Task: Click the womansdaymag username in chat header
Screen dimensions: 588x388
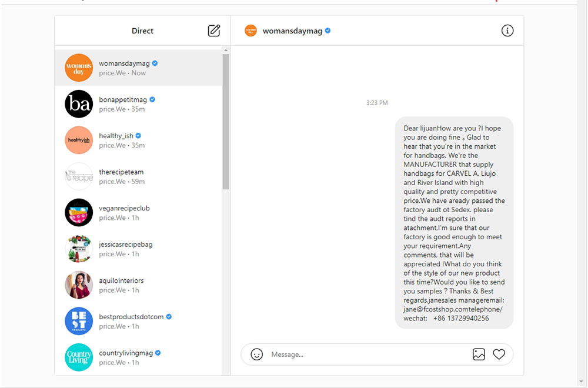Action: 292,31
